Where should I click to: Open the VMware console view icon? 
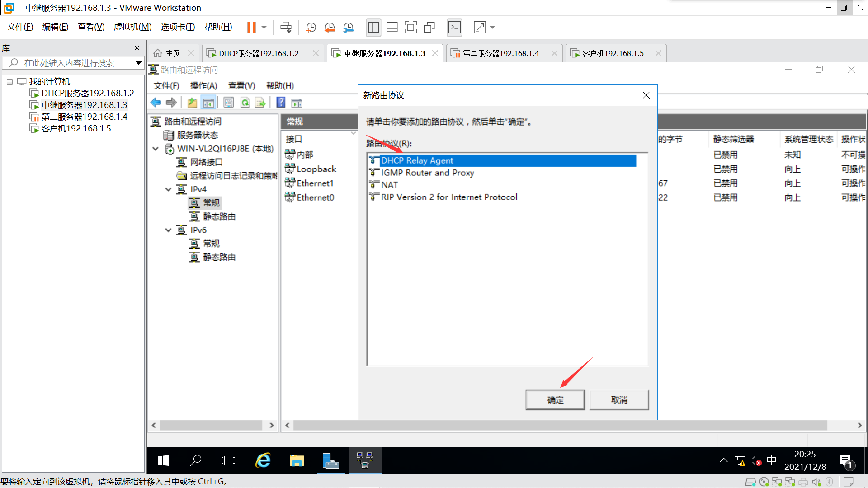(454, 28)
